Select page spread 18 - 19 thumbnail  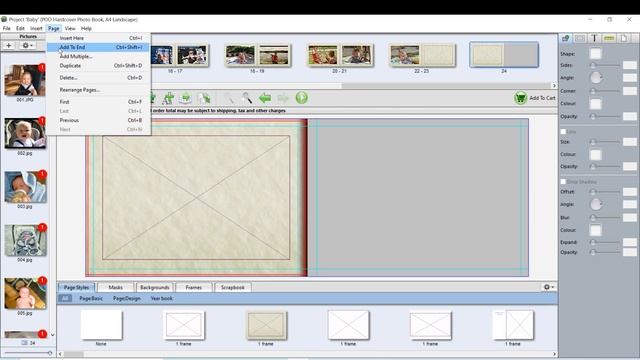[257, 55]
